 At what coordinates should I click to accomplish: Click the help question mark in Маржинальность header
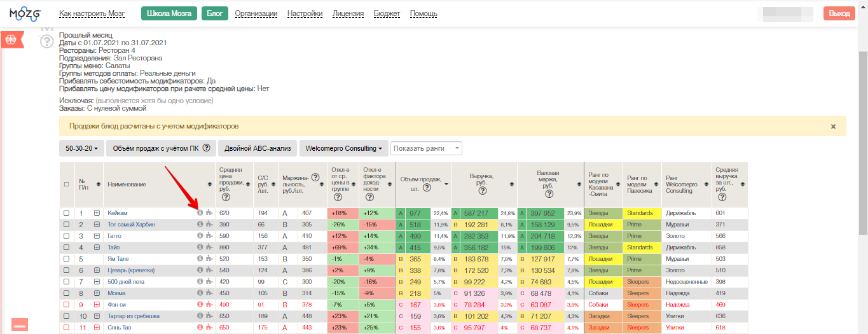[315, 177]
